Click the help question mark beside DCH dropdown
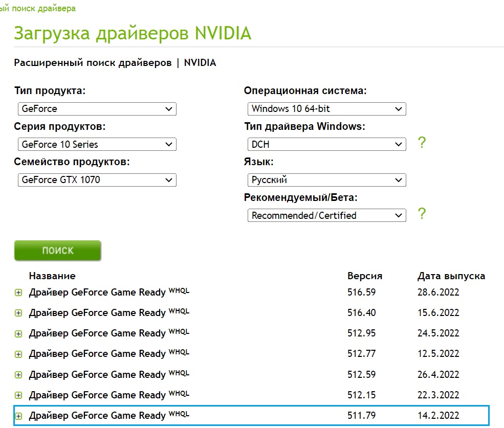 coord(422,143)
